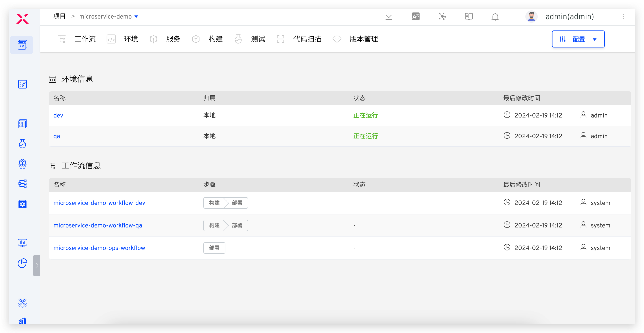
Task: Switch language with the translate icon
Action: click(416, 17)
